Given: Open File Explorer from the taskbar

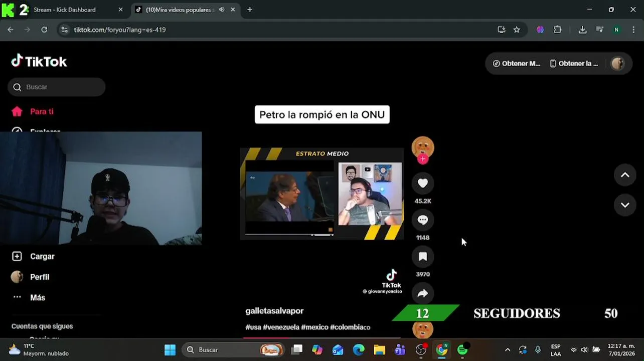Looking at the screenshot, I should tap(379, 349).
